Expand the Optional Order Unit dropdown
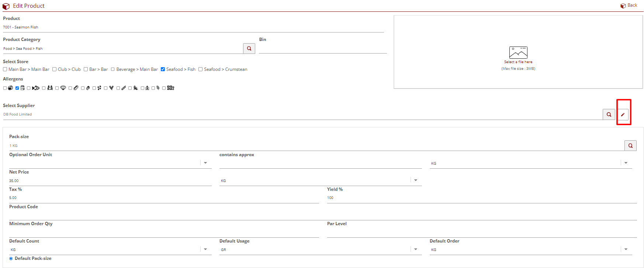The image size is (644, 268). (205, 163)
